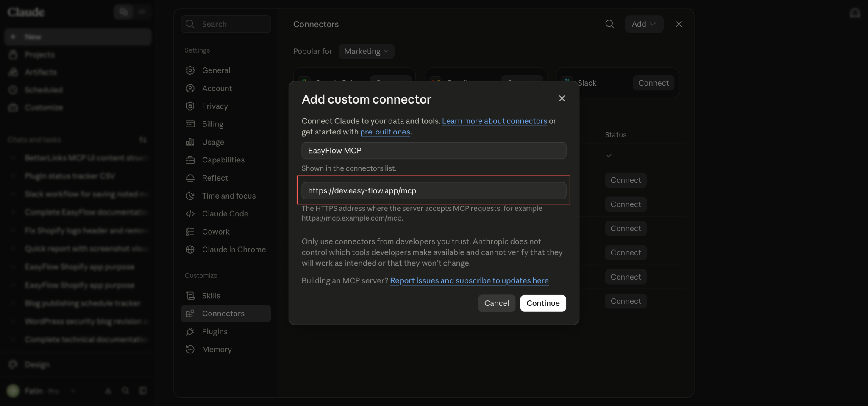This screenshot has height=406, width=868.
Task: Toggle sidebar panel icon in footer
Action: point(143,391)
